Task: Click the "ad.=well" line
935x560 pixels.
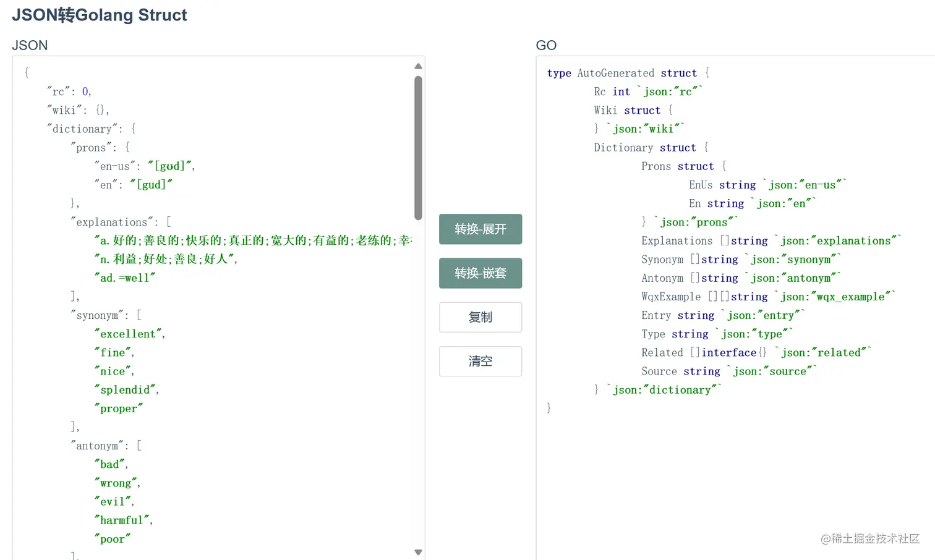Action: [124, 278]
